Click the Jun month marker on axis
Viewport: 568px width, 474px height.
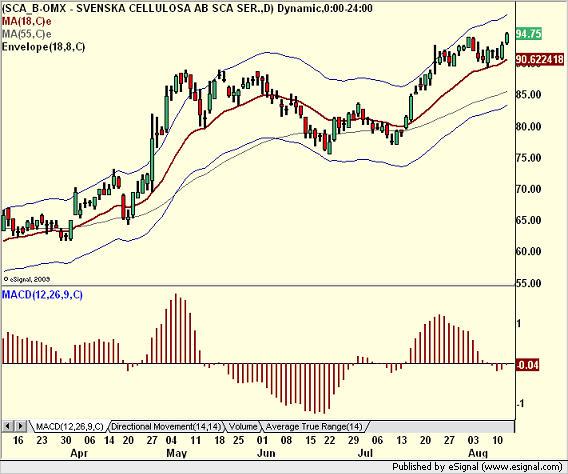click(266, 453)
